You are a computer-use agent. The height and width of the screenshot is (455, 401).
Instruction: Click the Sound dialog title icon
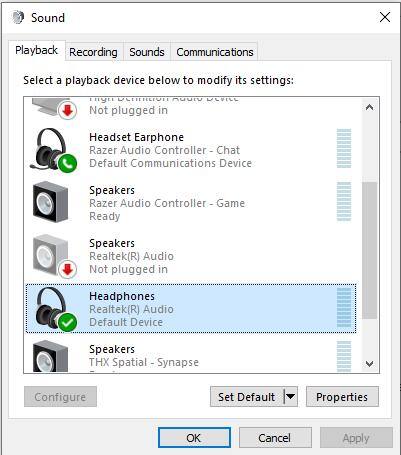click(18, 17)
